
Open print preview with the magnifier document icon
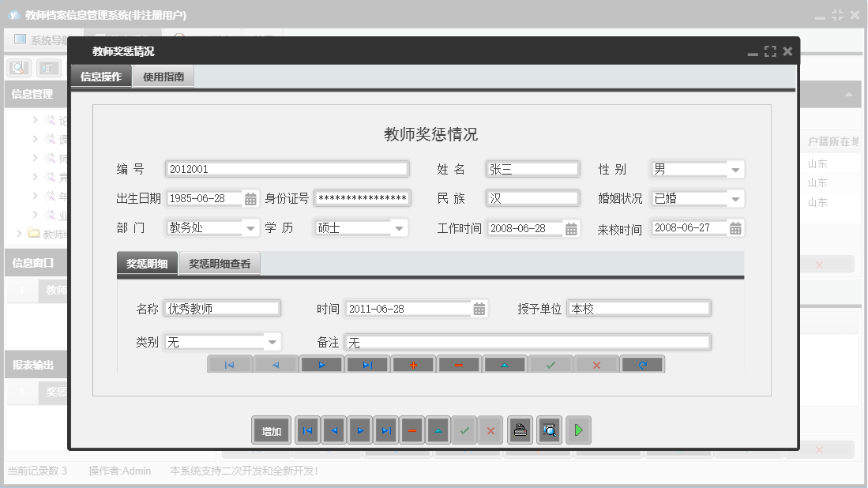pos(548,430)
